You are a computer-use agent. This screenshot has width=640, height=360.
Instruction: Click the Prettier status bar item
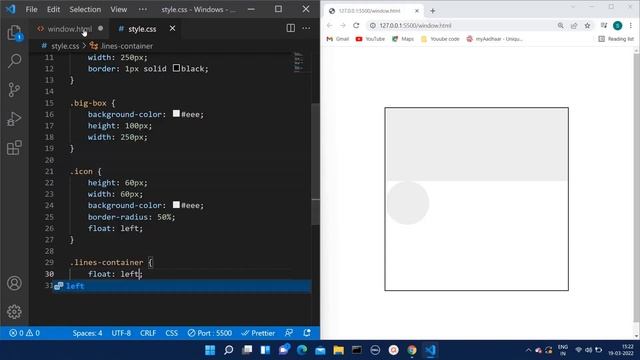(258, 333)
